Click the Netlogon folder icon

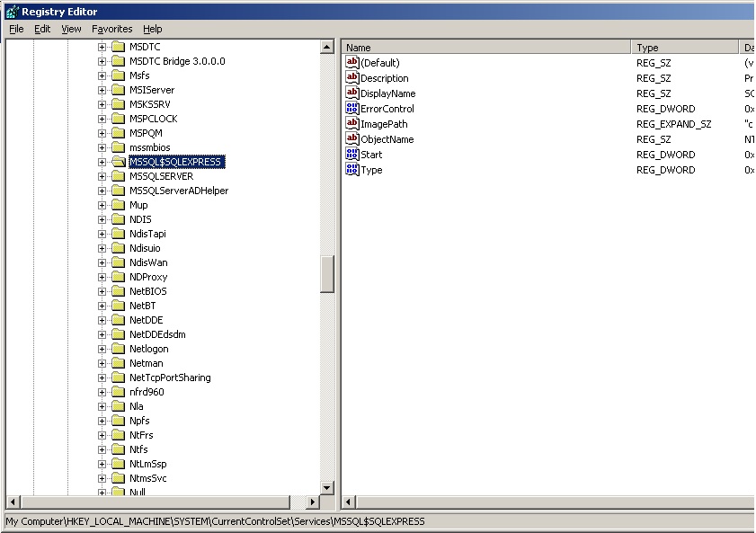coord(118,349)
